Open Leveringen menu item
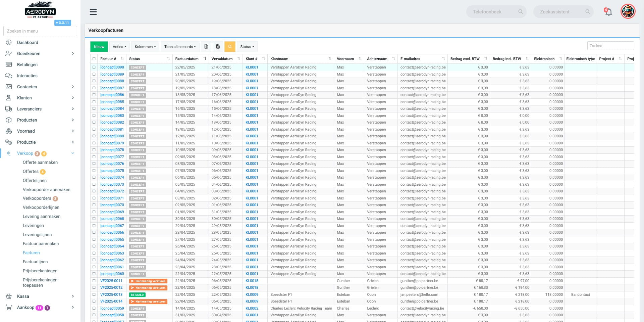Viewport: 644px width, 322px height. pyautogui.click(x=33, y=226)
